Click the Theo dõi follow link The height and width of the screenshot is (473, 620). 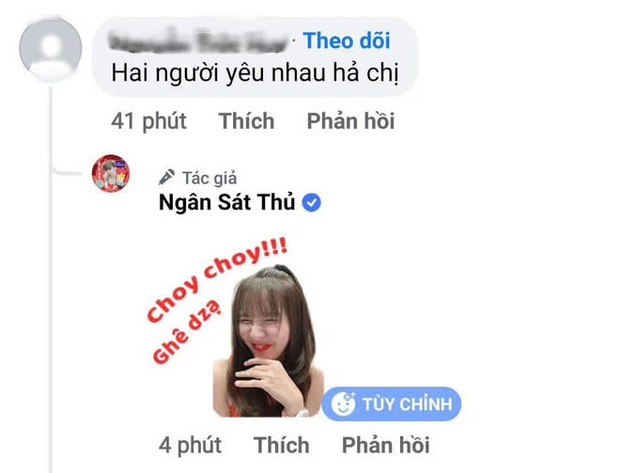(346, 40)
